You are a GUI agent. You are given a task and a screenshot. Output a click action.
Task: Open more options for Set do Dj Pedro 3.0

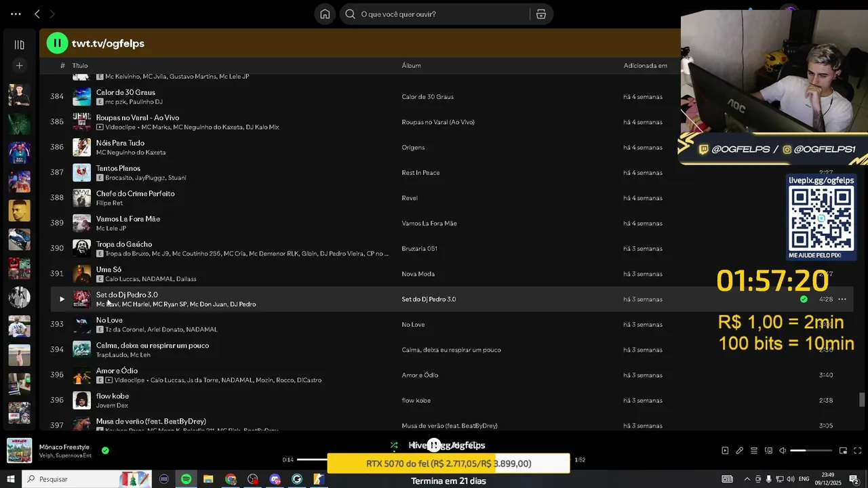pyautogui.click(x=842, y=299)
